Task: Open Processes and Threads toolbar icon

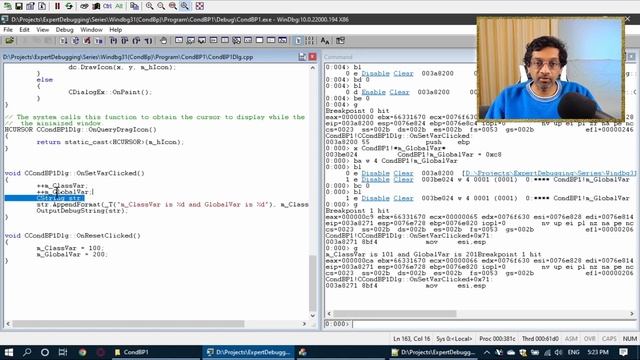Action: point(271,40)
